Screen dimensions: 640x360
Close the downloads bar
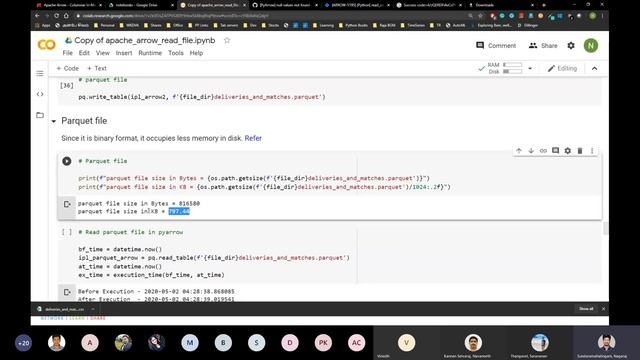[603, 309]
